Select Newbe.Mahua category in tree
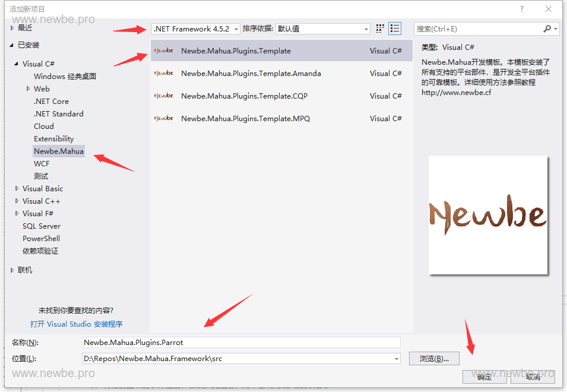This screenshot has height=392, width=567. coord(59,151)
